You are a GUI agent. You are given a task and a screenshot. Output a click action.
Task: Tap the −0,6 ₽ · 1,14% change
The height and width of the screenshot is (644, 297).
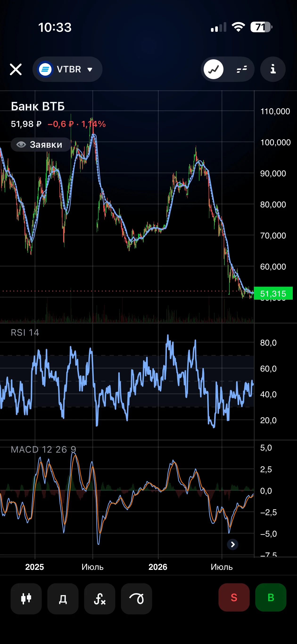pyautogui.click(x=77, y=124)
